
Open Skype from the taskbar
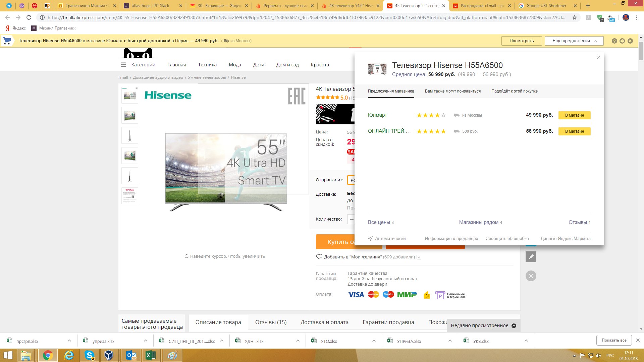coord(90,355)
